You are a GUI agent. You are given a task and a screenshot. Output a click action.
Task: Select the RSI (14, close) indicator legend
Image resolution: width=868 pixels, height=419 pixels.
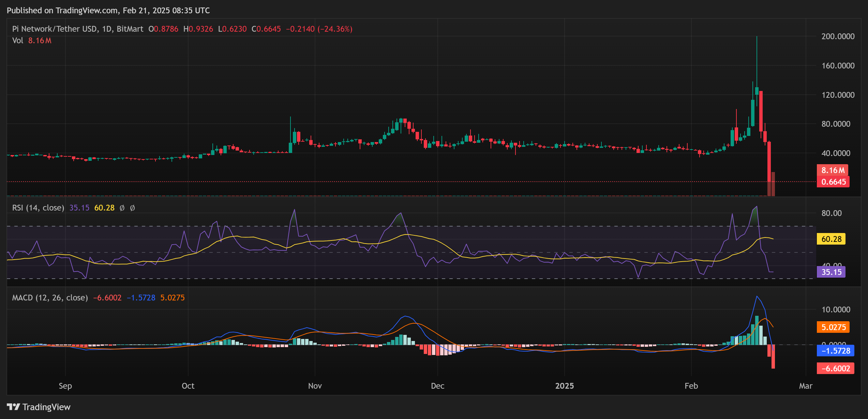pyautogui.click(x=38, y=208)
